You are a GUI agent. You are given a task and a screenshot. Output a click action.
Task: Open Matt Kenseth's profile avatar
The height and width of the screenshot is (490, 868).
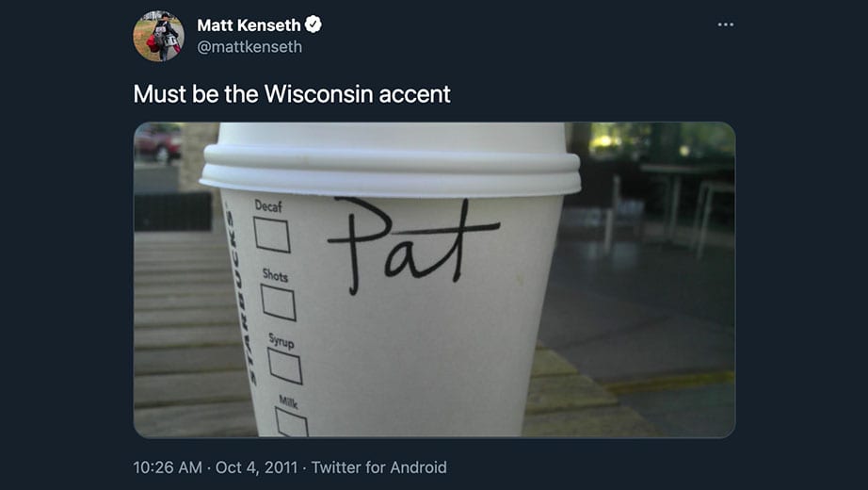[159, 36]
